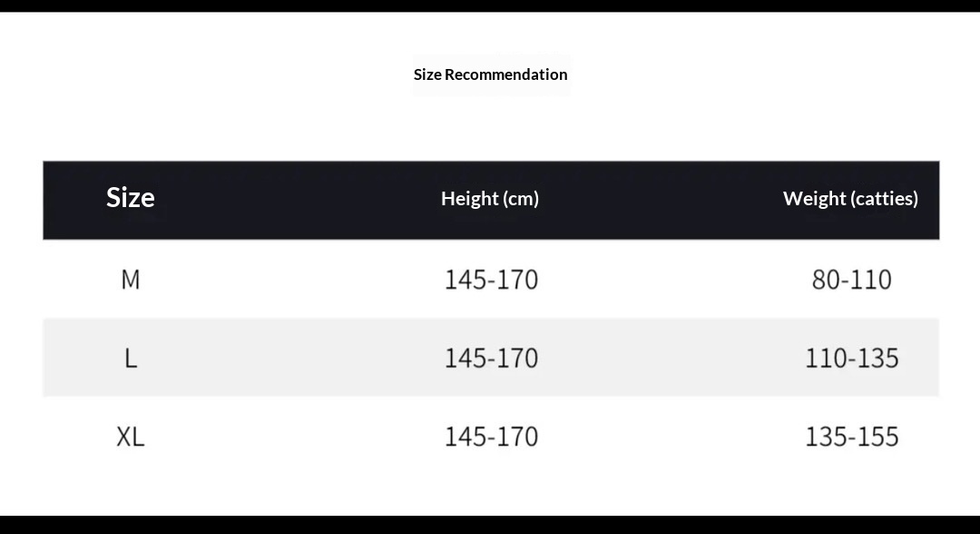Click the 80-110 weight value

click(851, 279)
